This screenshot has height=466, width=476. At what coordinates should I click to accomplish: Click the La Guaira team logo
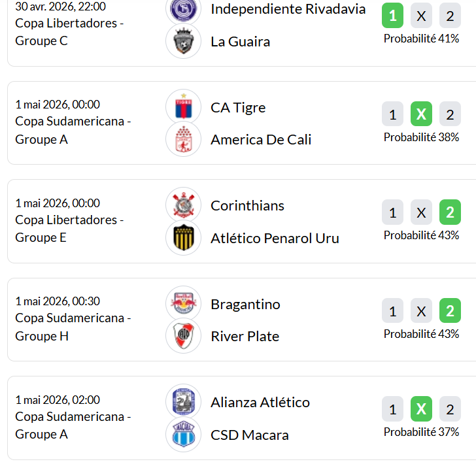coord(184,42)
